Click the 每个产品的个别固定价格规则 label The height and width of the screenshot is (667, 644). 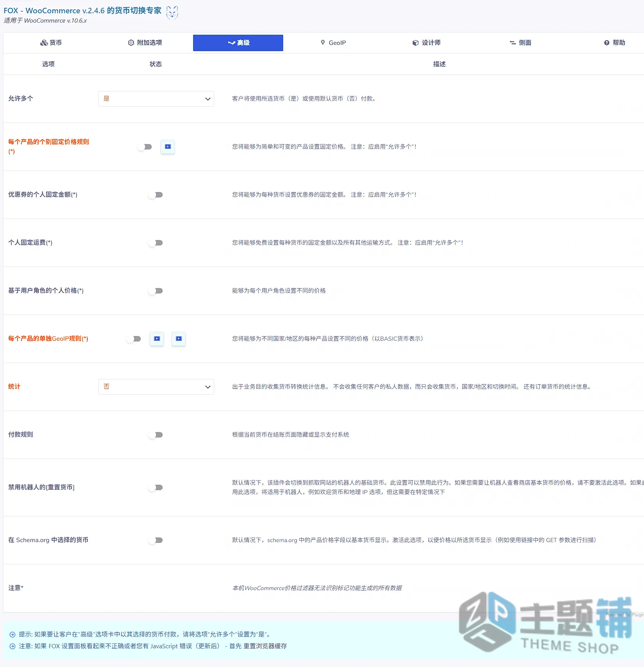coord(49,146)
